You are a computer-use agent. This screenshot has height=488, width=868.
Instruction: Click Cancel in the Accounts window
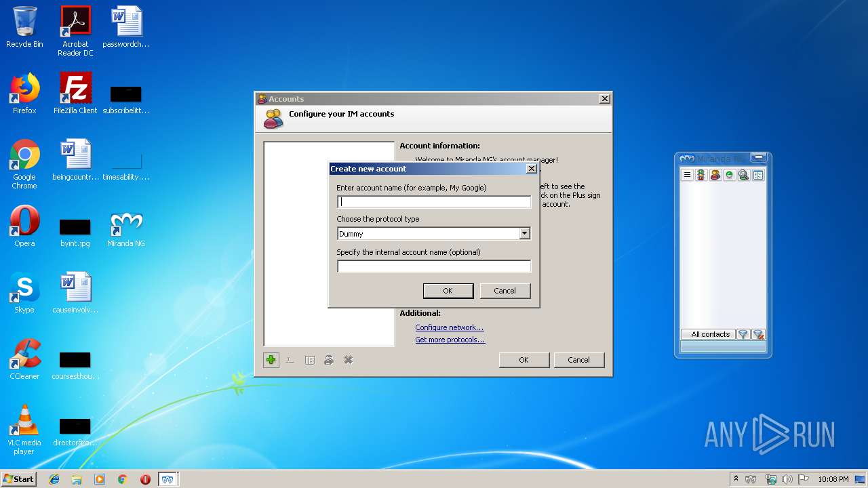pyautogui.click(x=578, y=360)
